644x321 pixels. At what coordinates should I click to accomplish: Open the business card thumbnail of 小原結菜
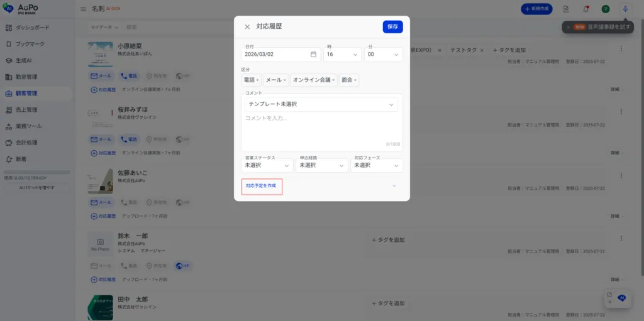tap(100, 54)
